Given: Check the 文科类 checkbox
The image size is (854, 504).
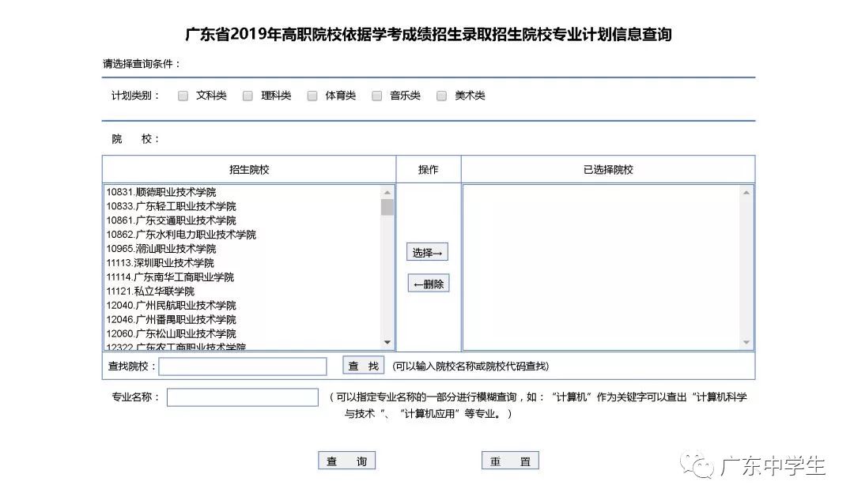Looking at the screenshot, I should (182, 95).
